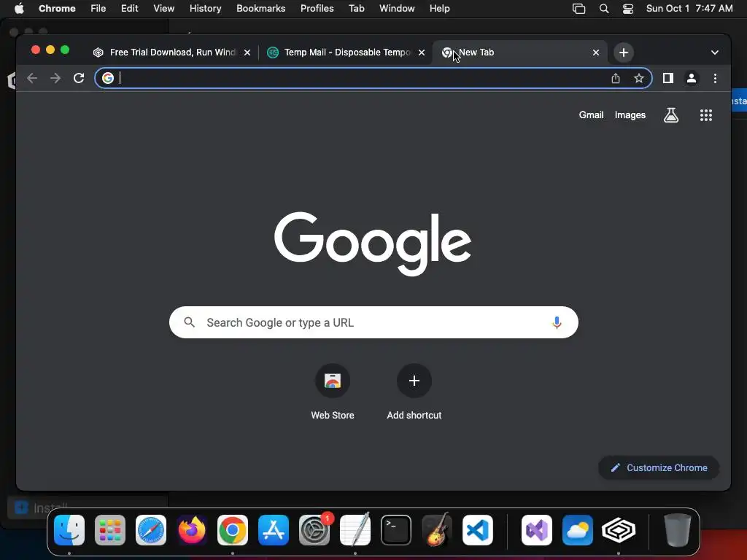Click the screen mirroring menu bar icon
This screenshot has height=560, width=747.
coord(578,9)
